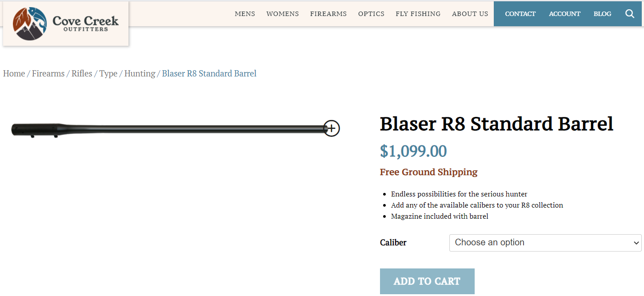Click the search magnifier icon
Image resolution: width=644 pixels, height=296 pixels.
629,14
